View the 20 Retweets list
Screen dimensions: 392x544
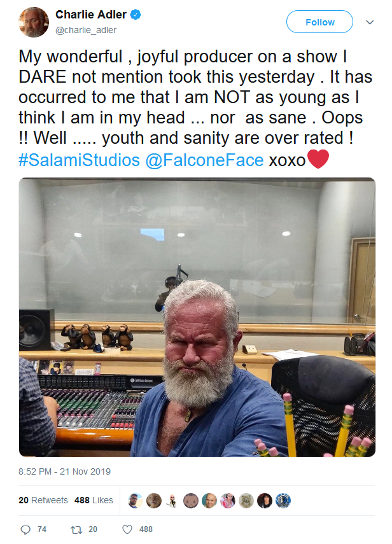43,500
